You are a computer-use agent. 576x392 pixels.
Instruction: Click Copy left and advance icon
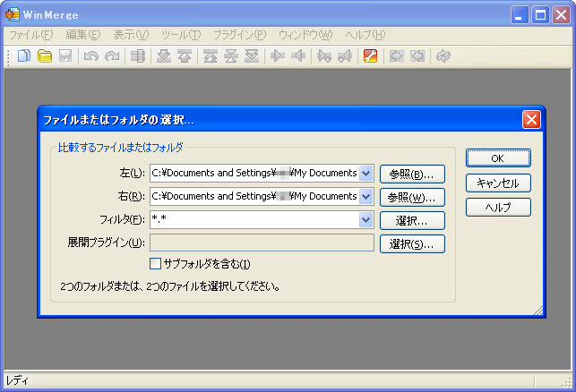point(345,56)
